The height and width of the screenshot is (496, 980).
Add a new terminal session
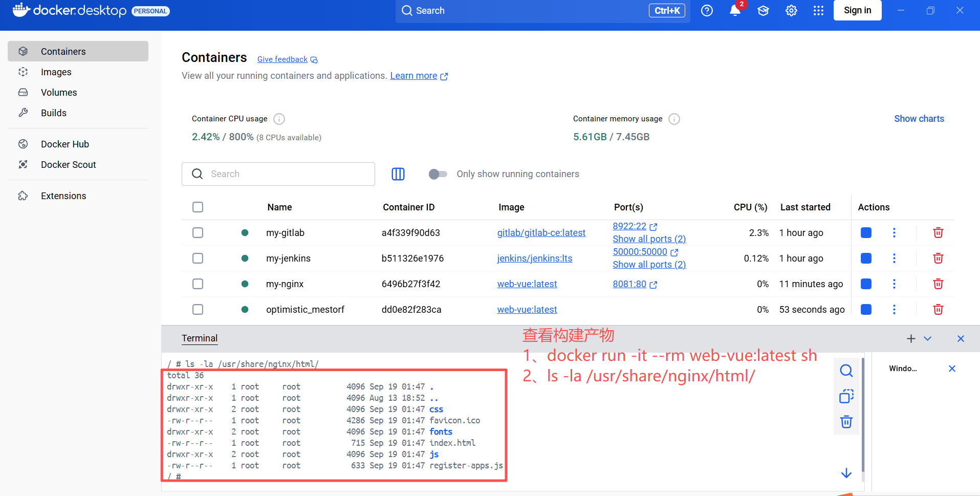pyautogui.click(x=911, y=338)
